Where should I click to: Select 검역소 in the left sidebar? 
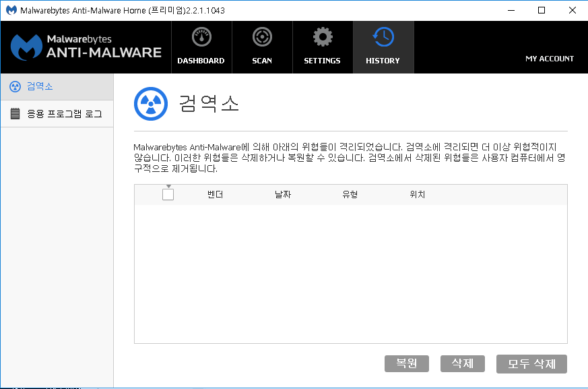pyautogui.click(x=57, y=87)
